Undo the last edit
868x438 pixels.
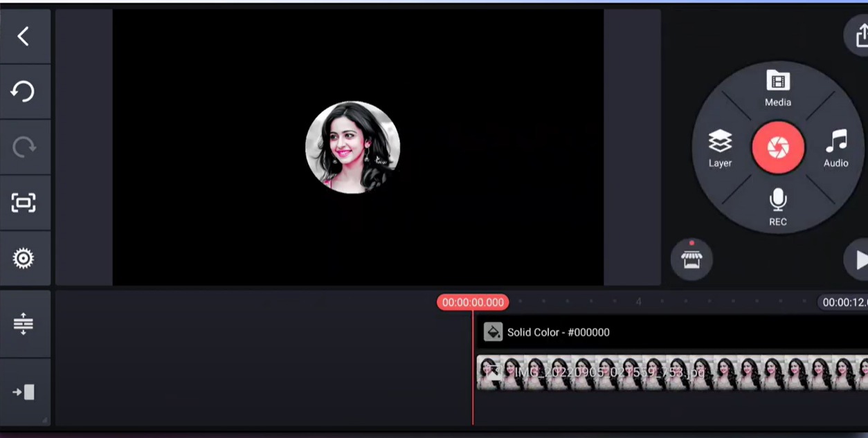coord(24,91)
